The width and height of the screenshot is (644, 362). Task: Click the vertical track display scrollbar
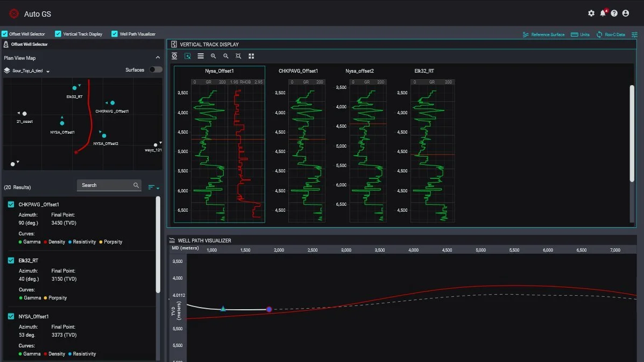(632, 133)
